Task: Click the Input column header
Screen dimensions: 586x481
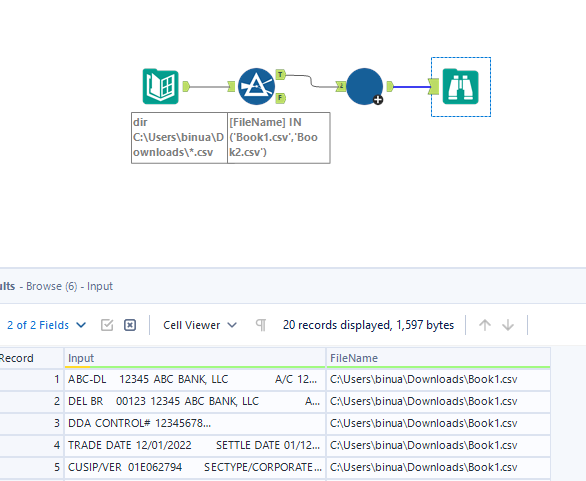Action: 195,358
